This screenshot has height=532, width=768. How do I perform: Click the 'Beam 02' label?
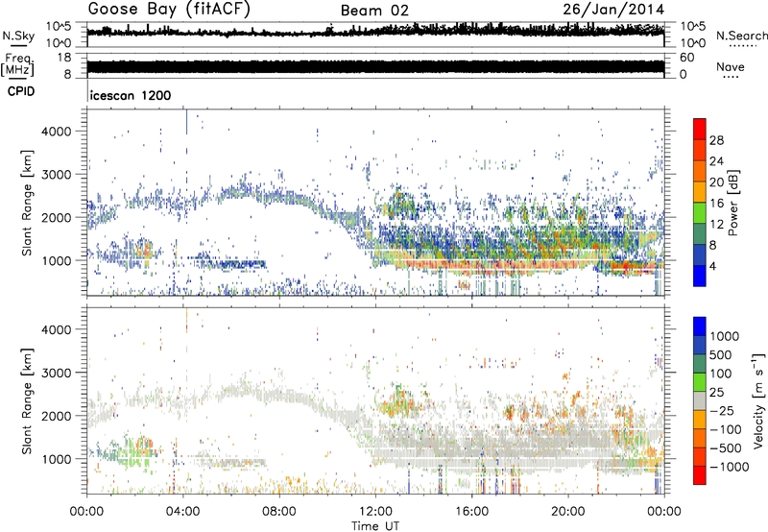coord(374,11)
